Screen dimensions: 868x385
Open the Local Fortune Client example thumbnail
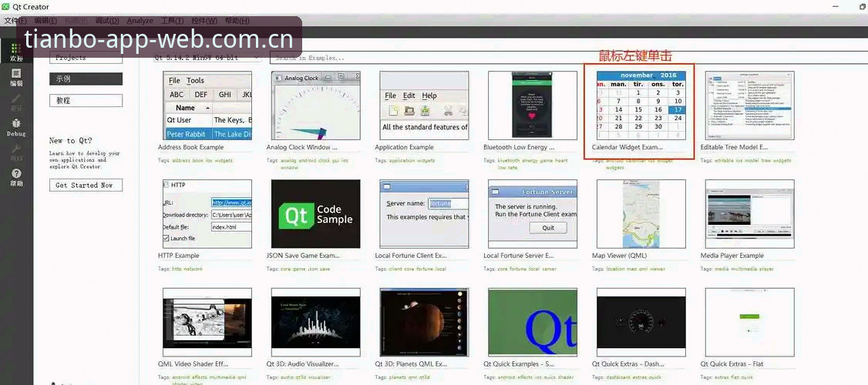point(424,213)
